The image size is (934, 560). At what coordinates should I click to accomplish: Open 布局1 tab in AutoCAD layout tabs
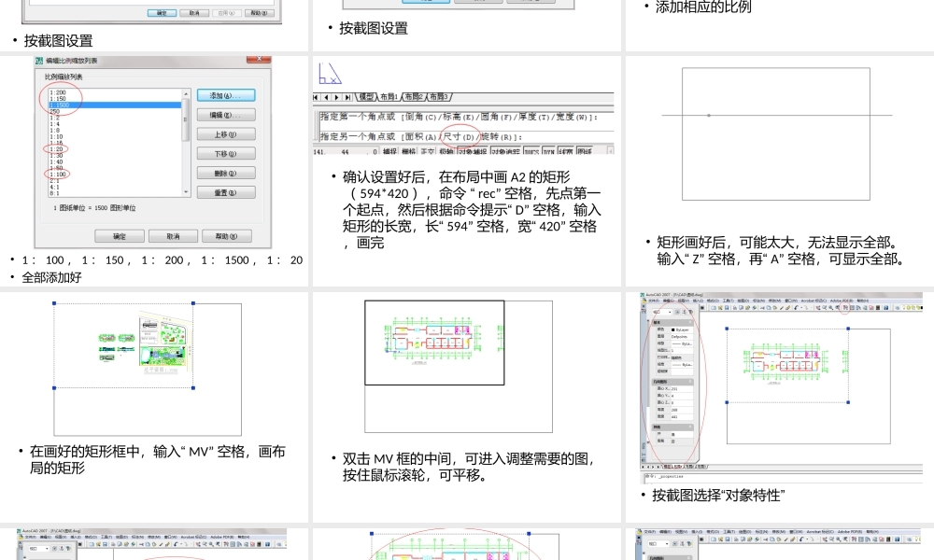coord(389,96)
